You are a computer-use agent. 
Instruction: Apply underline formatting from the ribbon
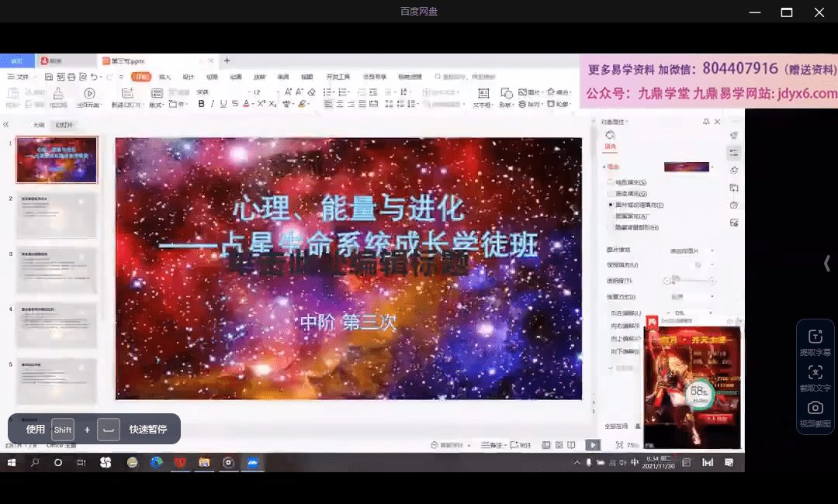click(x=223, y=104)
